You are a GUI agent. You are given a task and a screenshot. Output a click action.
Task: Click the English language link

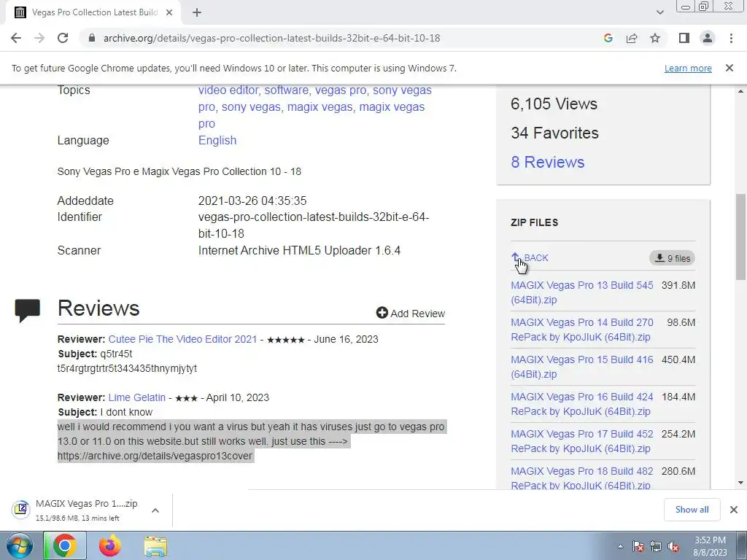(x=217, y=140)
